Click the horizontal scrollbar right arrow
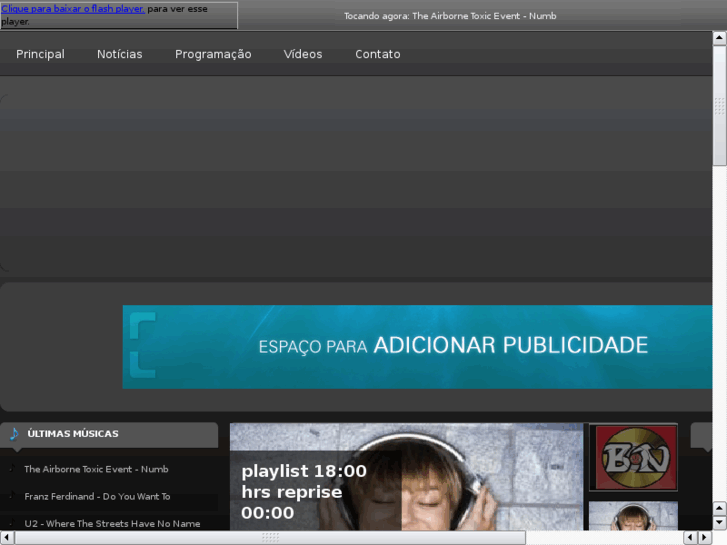The width and height of the screenshot is (727, 545). tap(705, 538)
